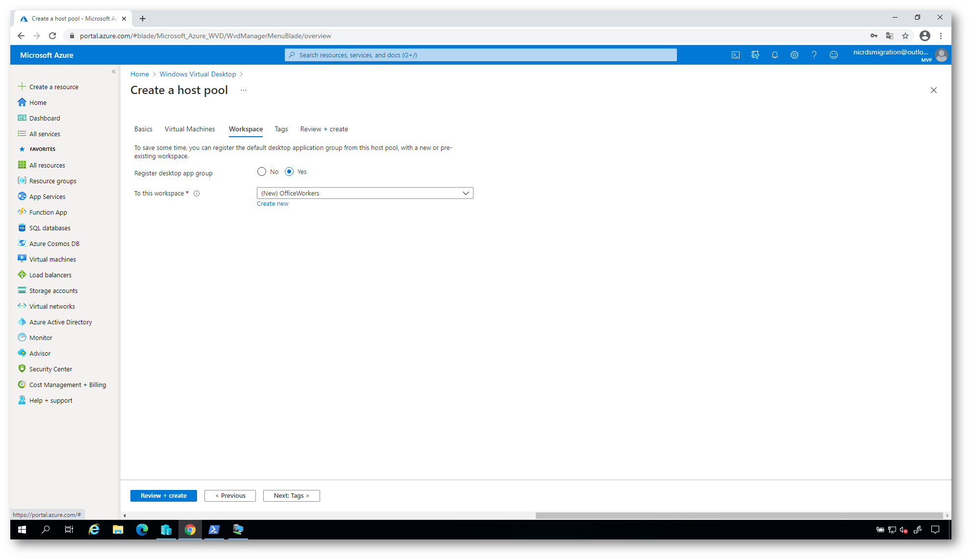Open Function App
Screen dimensions: 972x560
(43, 212)
